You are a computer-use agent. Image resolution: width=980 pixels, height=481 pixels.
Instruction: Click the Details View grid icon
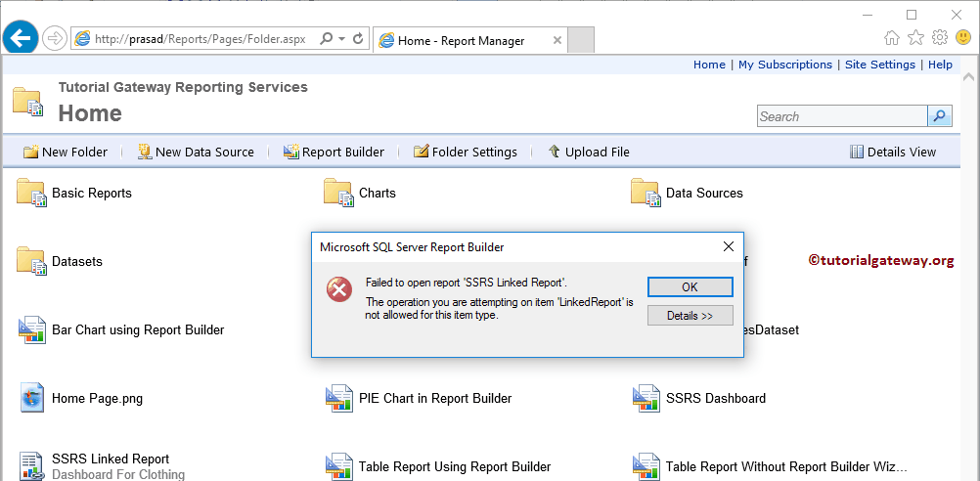[x=857, y=152]
